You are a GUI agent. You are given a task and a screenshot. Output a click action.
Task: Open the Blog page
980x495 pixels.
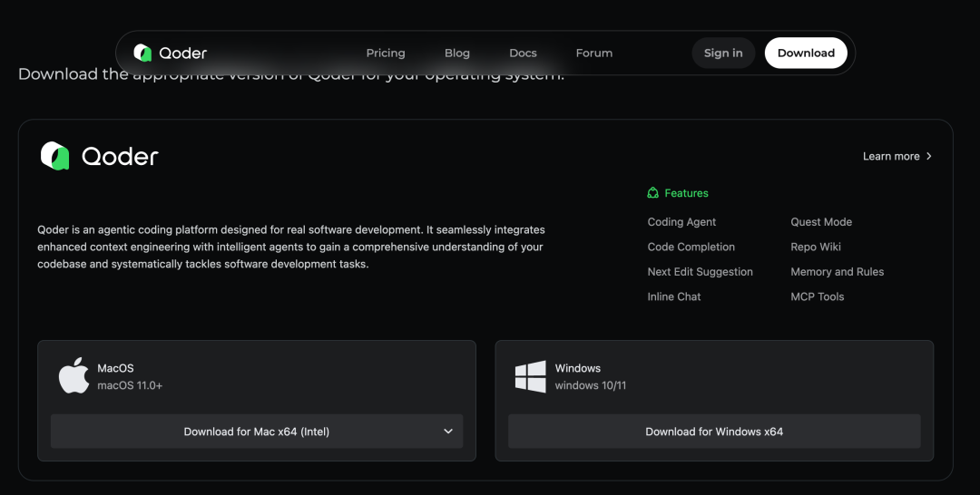click(x=456, y=53)
